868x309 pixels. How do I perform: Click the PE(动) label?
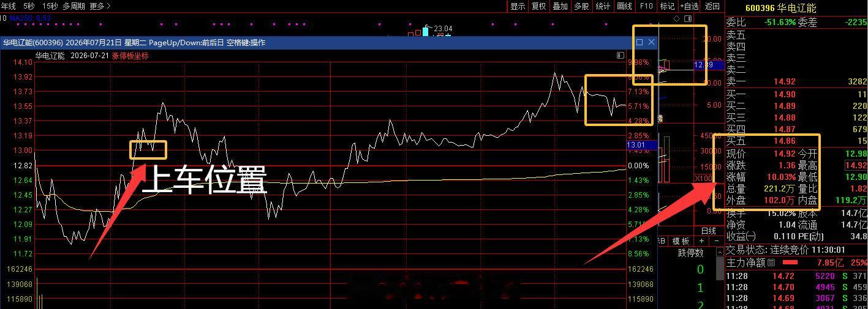pos(811,236)
